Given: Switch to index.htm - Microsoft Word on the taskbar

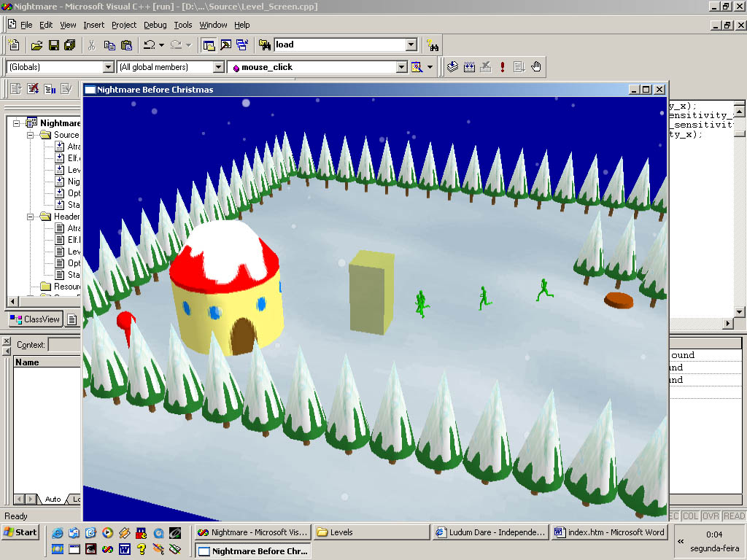Looking at the screenshot, I should (610, 532).
